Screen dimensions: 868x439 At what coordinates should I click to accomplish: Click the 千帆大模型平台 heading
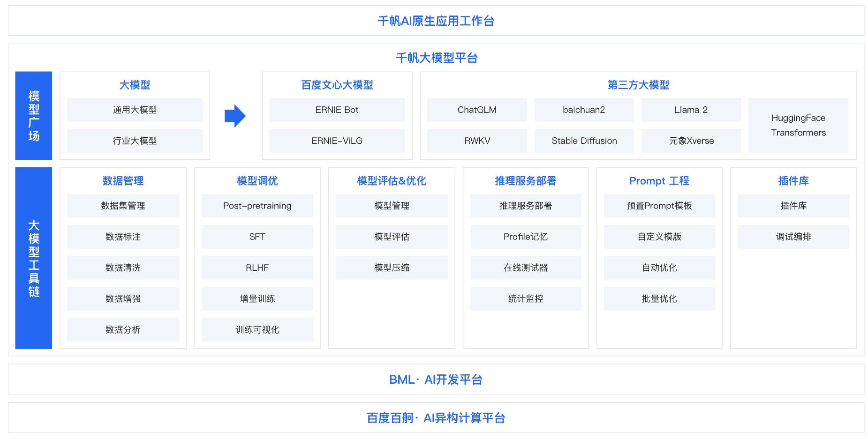click(437, 58)
